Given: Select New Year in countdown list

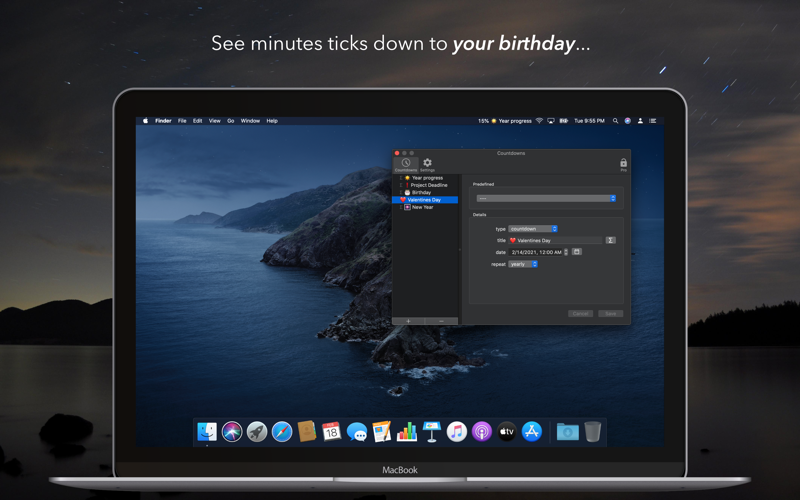Looking at the screenshot, I should click(424, 207).
